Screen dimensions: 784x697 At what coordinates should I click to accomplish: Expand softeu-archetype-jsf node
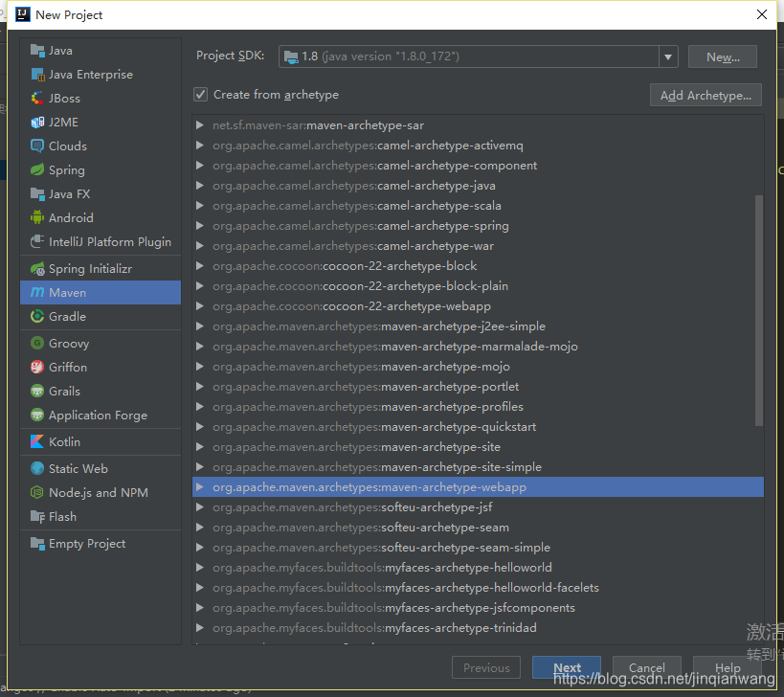coord(199,507)
